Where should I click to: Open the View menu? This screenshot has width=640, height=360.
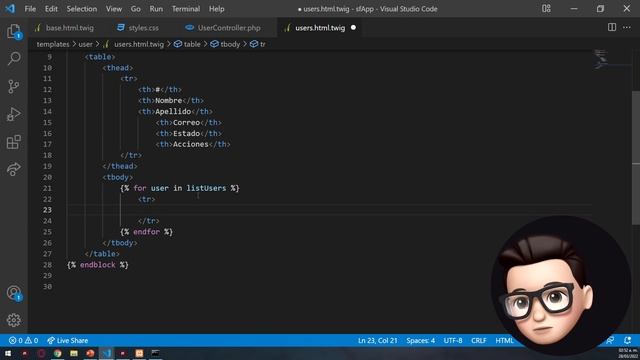[x=114, y=9]
